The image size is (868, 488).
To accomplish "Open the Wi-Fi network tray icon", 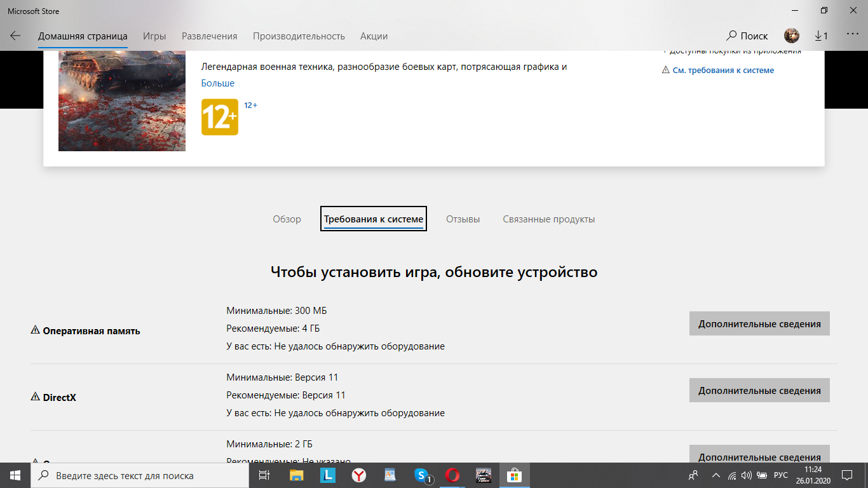I will pyautogui.click(x=732, y=475).
